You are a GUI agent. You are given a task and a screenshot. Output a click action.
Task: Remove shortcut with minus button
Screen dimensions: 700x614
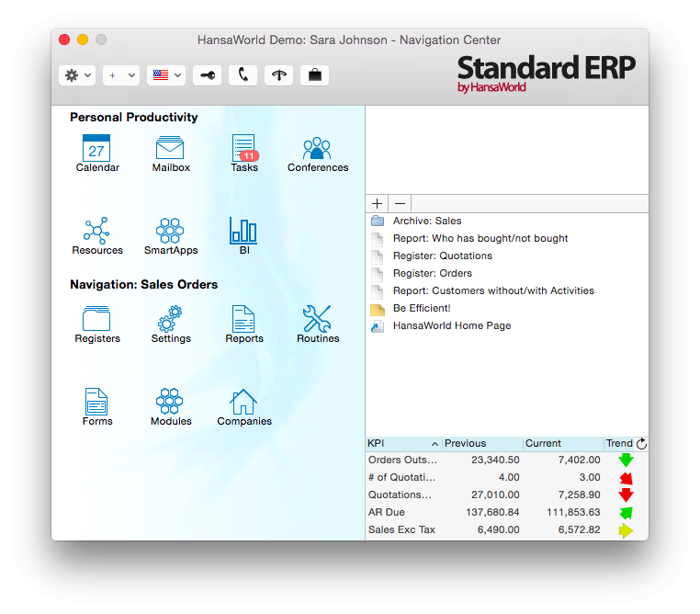tap(400, 204)
